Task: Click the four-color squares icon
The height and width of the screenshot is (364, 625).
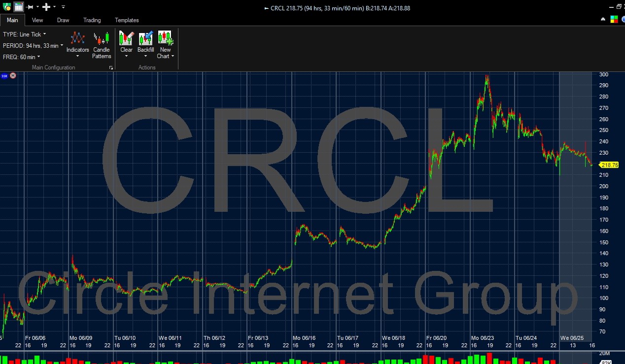Action: coord(614,19)
